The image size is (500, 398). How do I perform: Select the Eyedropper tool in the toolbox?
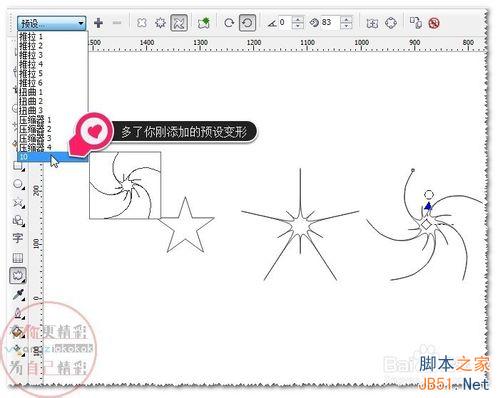point(18,295)
